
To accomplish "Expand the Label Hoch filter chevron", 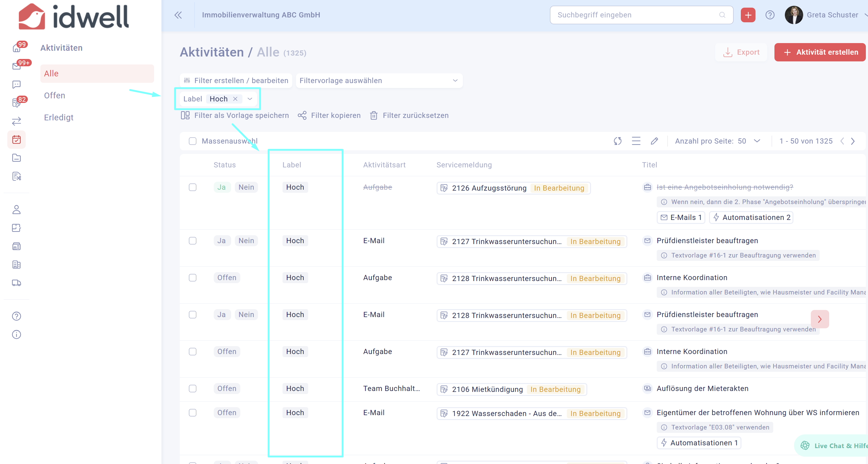I will [250, 99].
